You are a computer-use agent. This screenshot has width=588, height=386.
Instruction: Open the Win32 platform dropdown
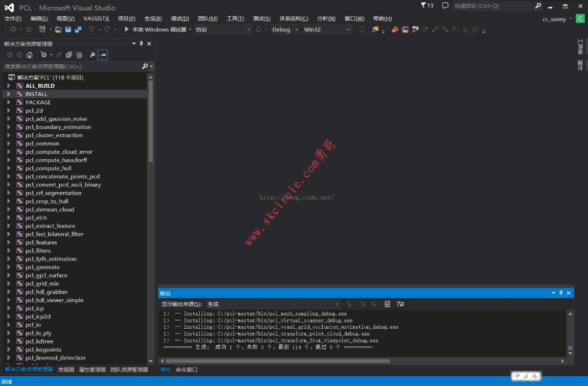(327, 29)
